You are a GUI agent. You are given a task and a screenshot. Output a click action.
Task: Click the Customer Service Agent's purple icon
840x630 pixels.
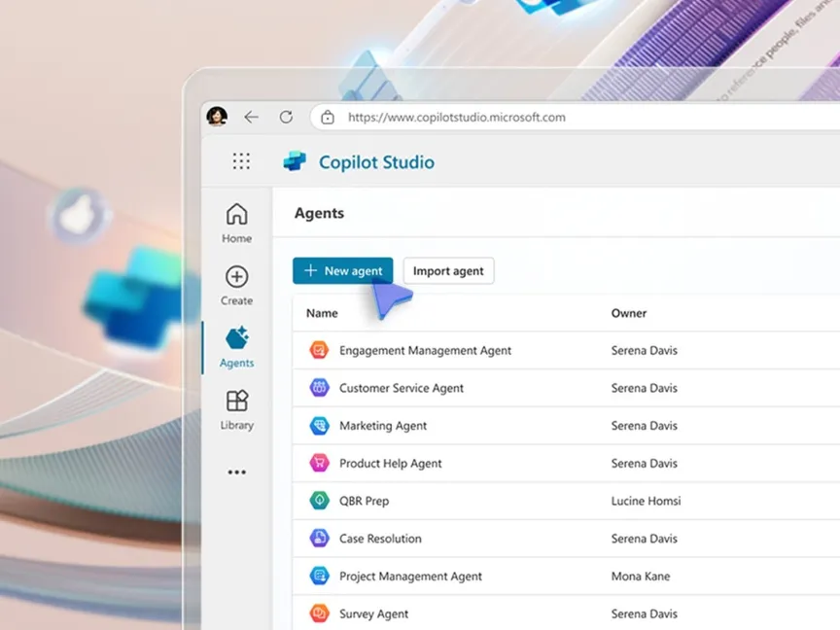(319, 388)
